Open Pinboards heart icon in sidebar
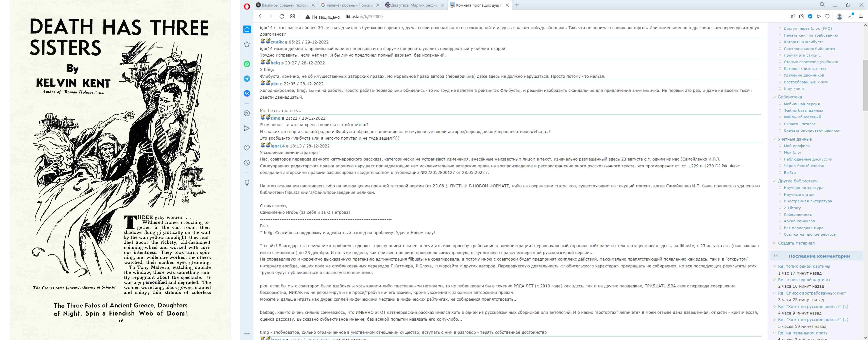 click(x=247, y=148)
